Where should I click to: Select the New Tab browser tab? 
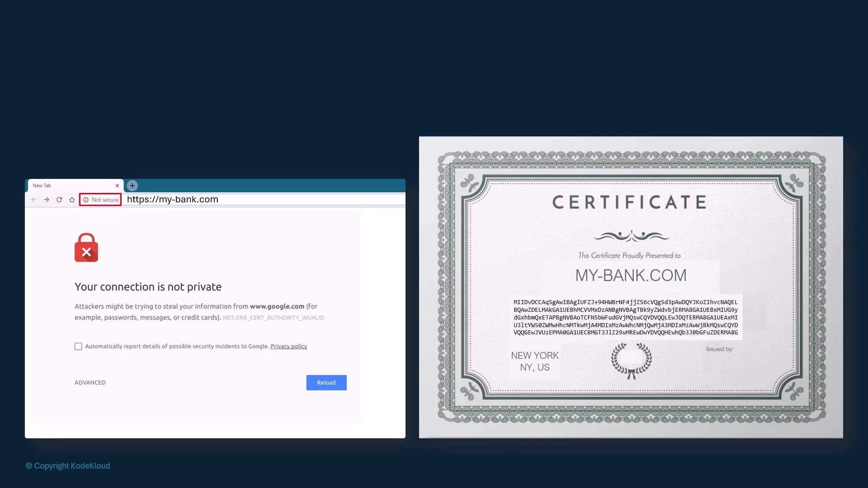(75, 186)
